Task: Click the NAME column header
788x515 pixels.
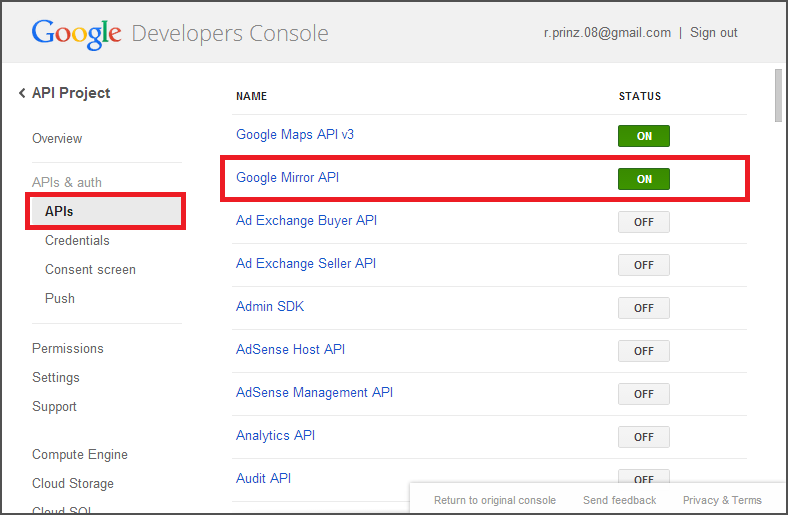Action: (x=251, y=96)
